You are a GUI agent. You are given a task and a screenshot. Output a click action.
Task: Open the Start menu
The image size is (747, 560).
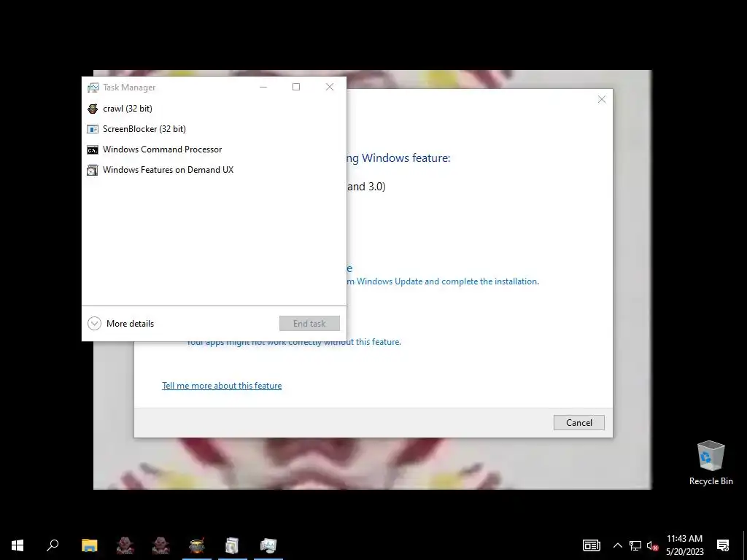click(18, 545)
